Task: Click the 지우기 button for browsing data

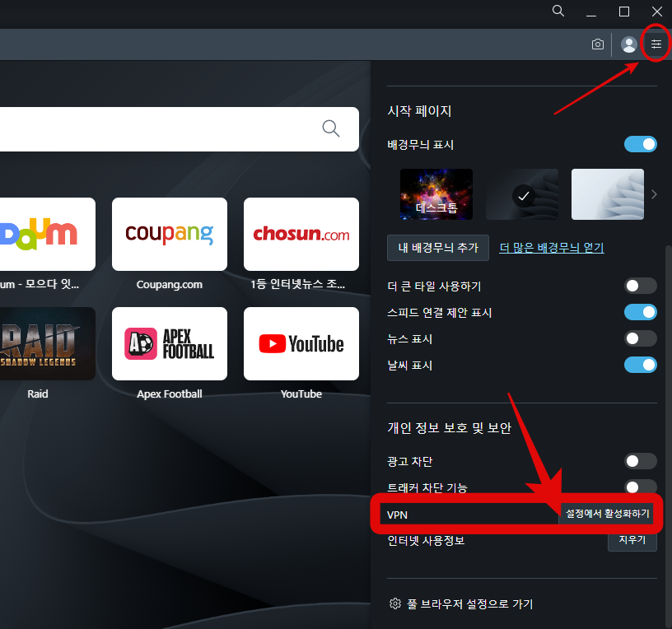Action: point(632,539)
